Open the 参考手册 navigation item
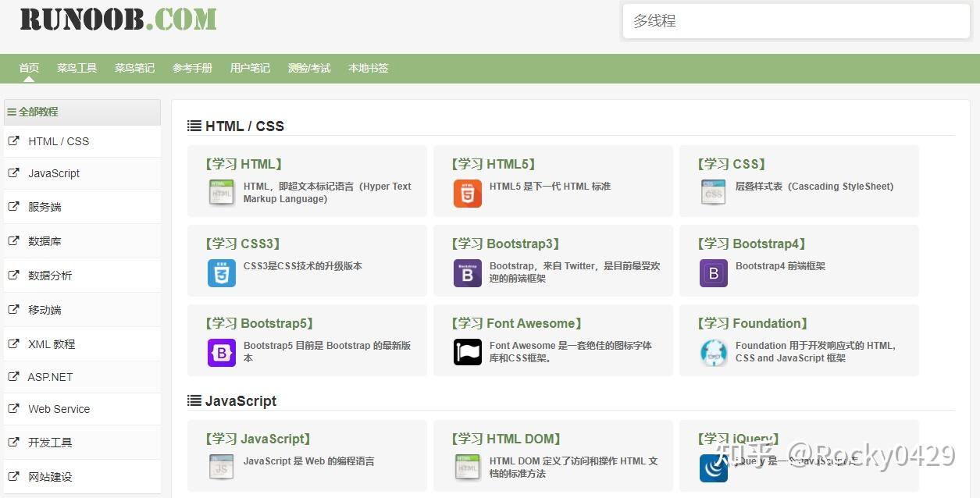The height and width of the screenshot is (498, 980). coord(192,68)
